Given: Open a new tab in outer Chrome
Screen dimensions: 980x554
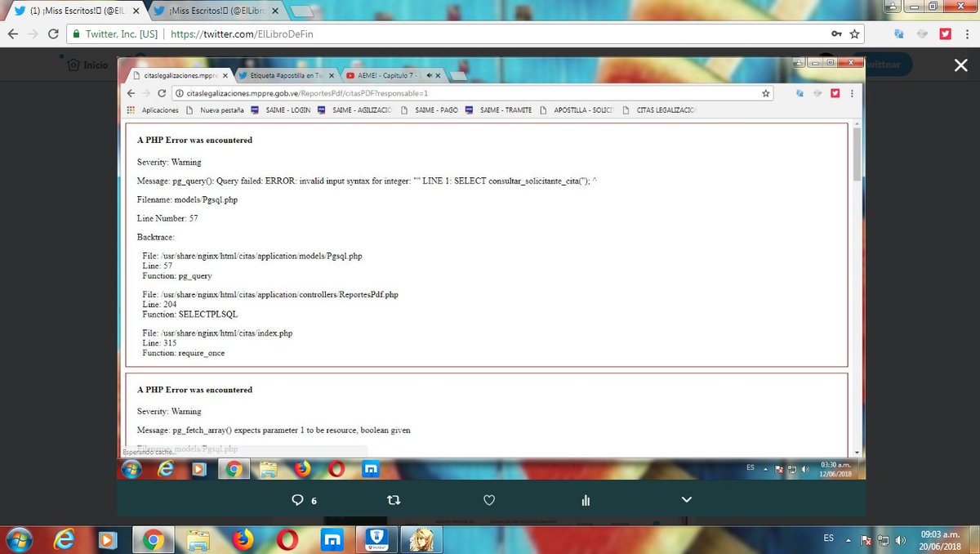Looking at the screenshot, I should click(301, 12).
